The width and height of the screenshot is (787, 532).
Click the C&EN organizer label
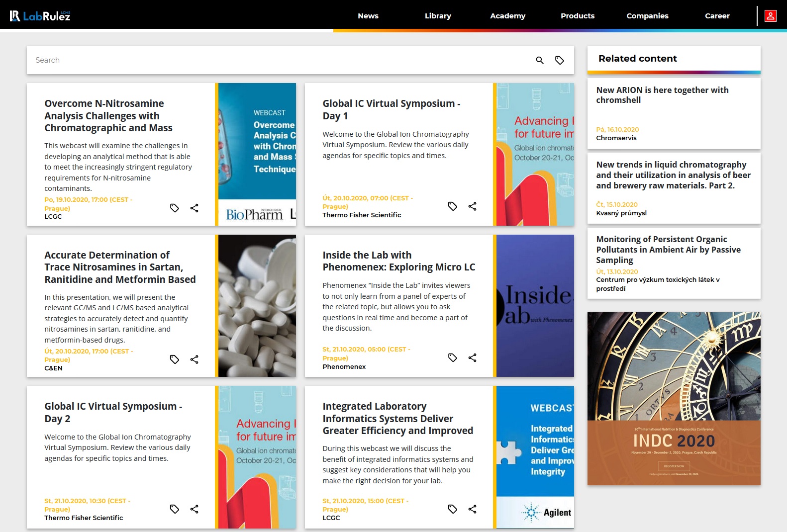[53, 368]
